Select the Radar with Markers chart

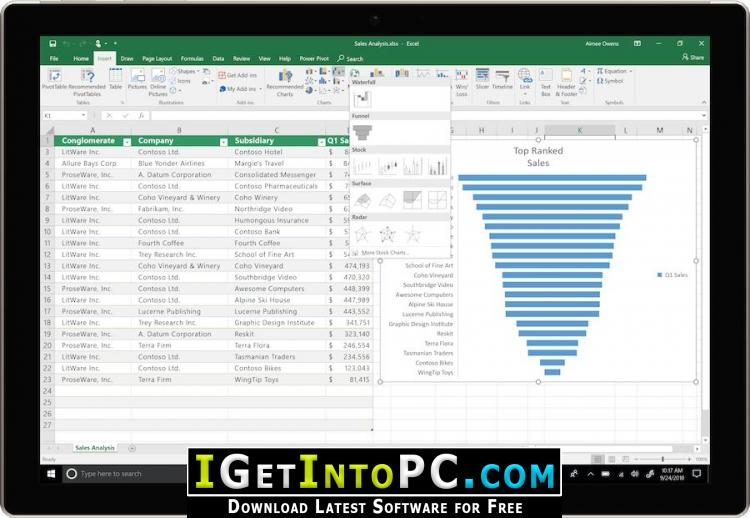point(387,234)
